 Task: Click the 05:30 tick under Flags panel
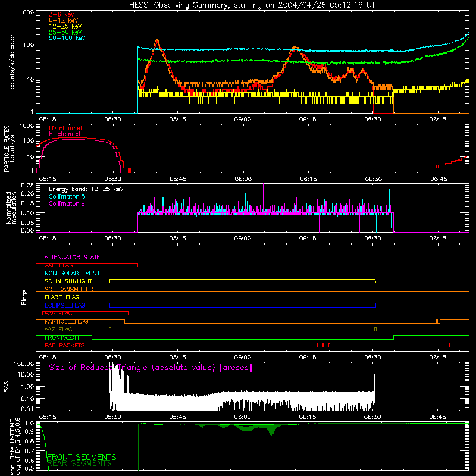[112, 358]
